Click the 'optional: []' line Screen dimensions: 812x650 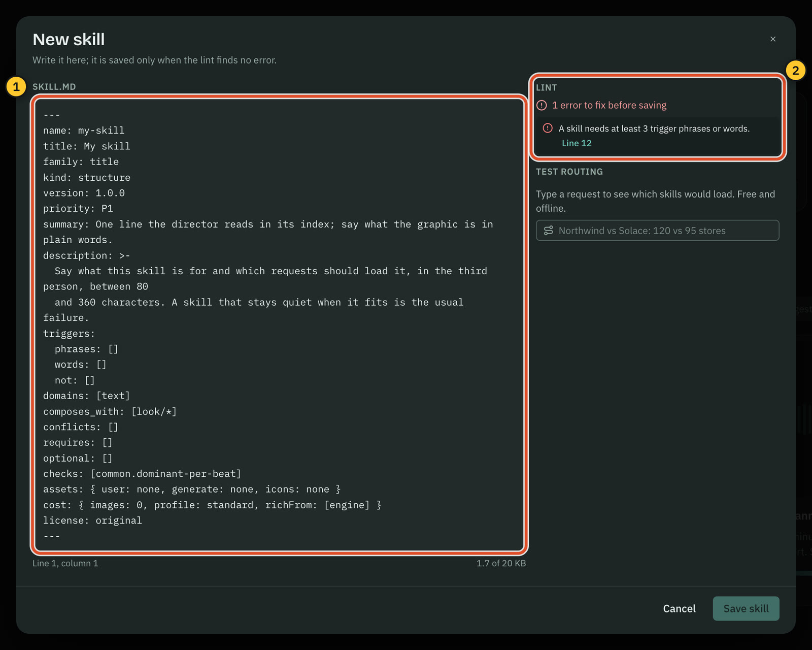[78, 459]
